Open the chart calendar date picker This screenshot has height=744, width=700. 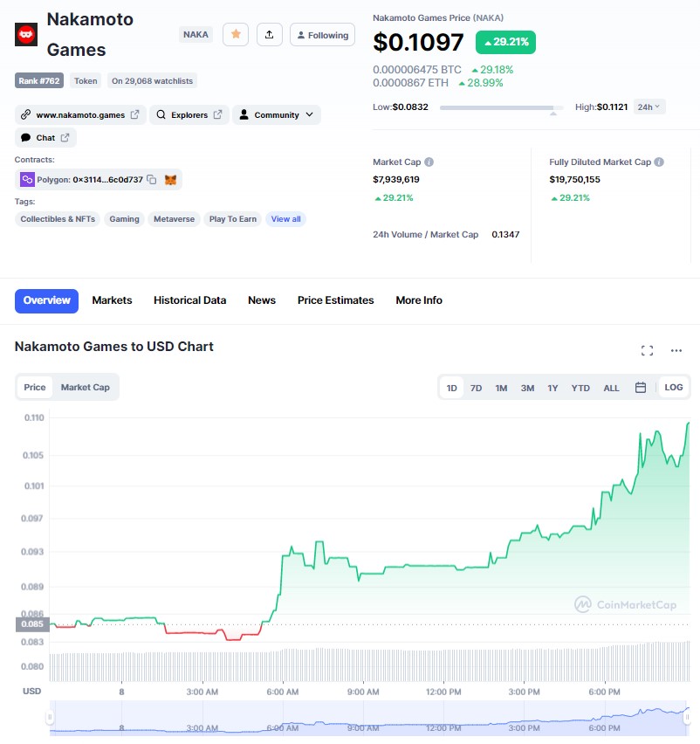(641, 387)
